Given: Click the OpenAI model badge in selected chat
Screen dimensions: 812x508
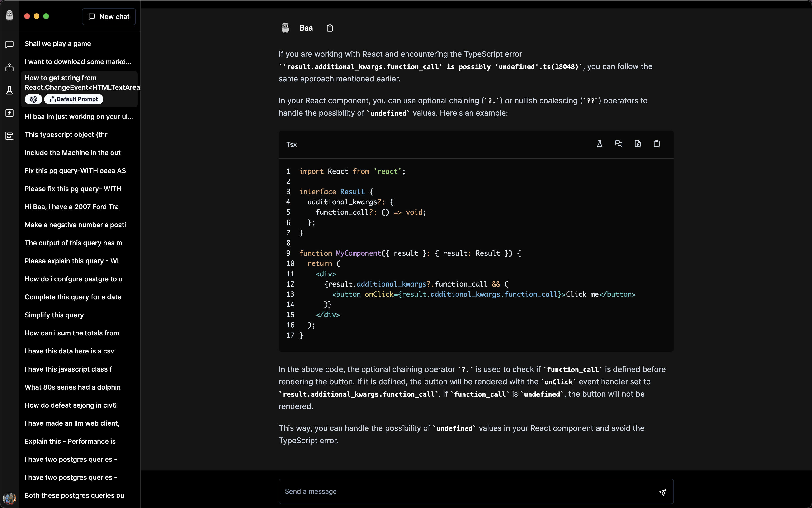Looking at the screenshot, I should pos(33,99).
